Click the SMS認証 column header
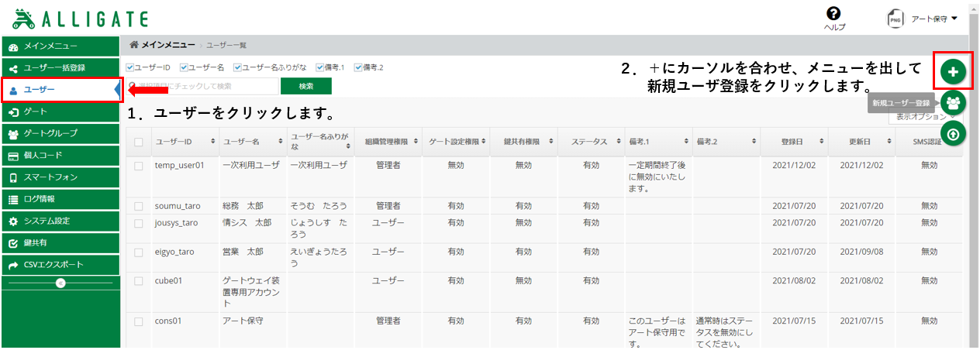The image size is (980, 350). coord(929,142)
